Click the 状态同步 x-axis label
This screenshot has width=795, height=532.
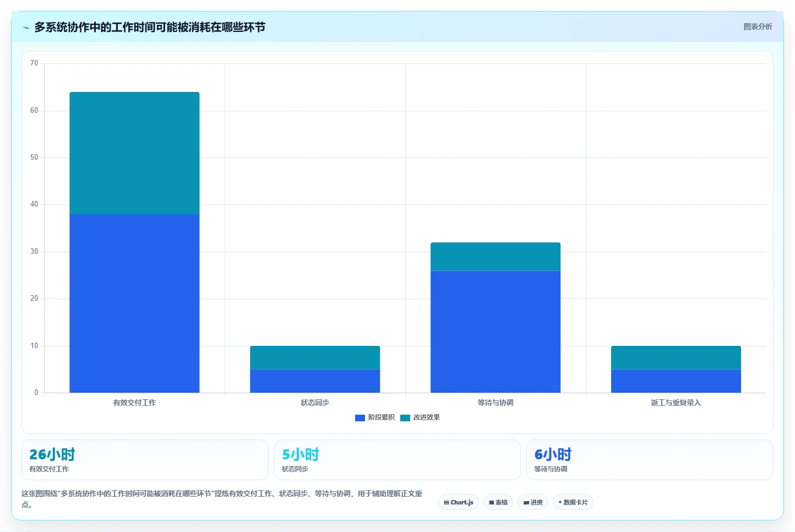(315, 403)
